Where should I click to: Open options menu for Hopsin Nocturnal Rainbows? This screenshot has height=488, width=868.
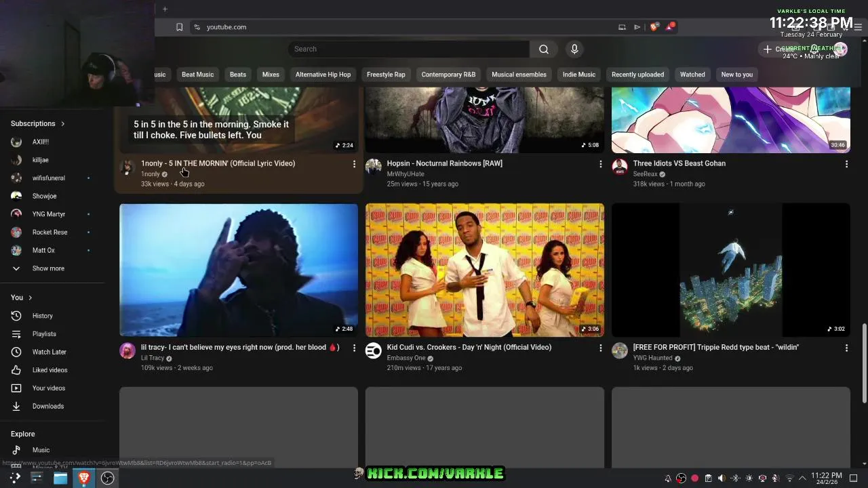pos(600,164)
